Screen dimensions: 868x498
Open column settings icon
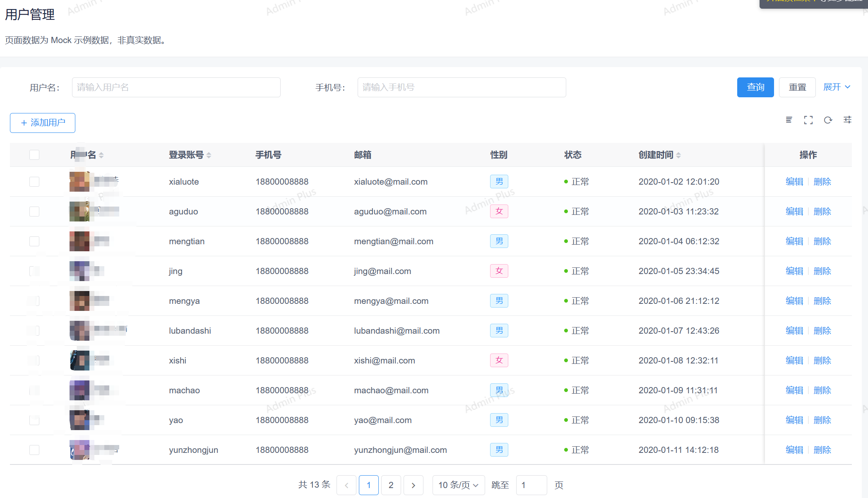[847, 120]
